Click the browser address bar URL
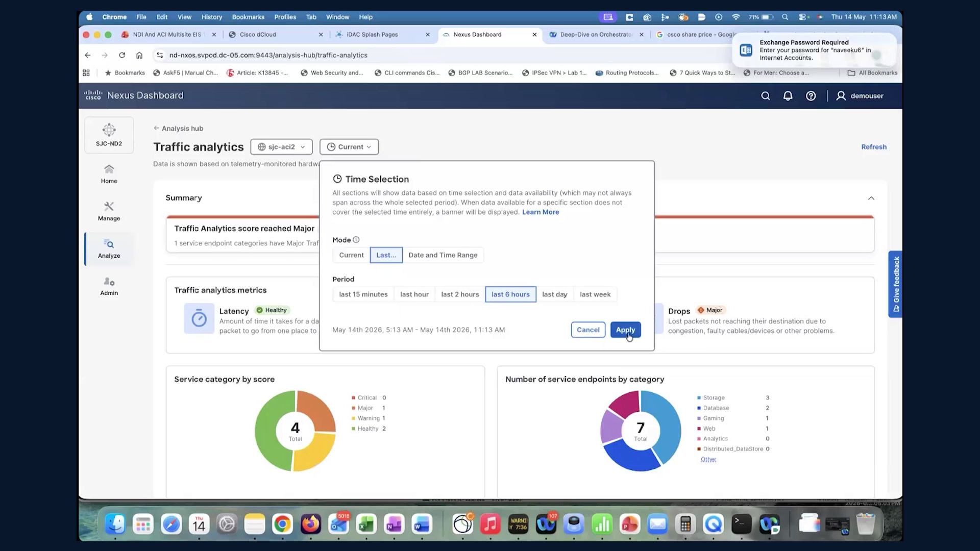The image size is (980, 551). tap(268, 55)
